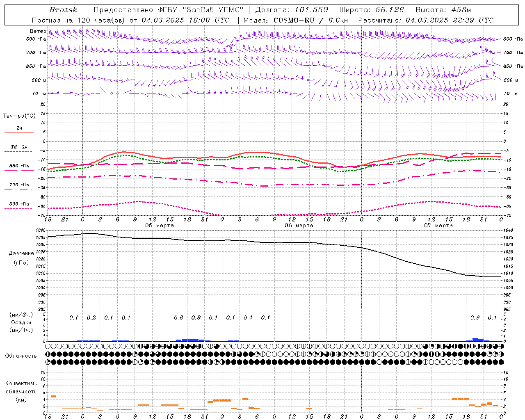Click the "20" value on left temperature axis
The height and width of the screenshot is (420, 525).
click(43, 104)
